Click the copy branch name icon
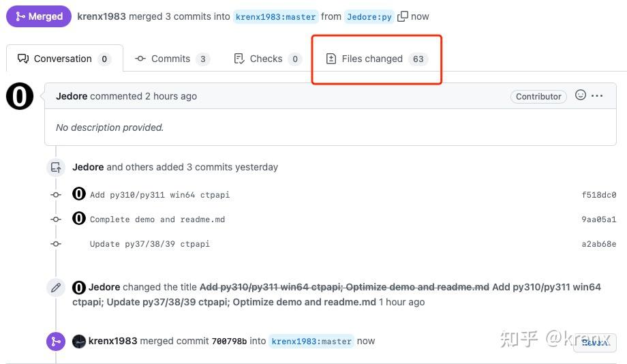The image size is (627, 364). (x=403, y=16)
